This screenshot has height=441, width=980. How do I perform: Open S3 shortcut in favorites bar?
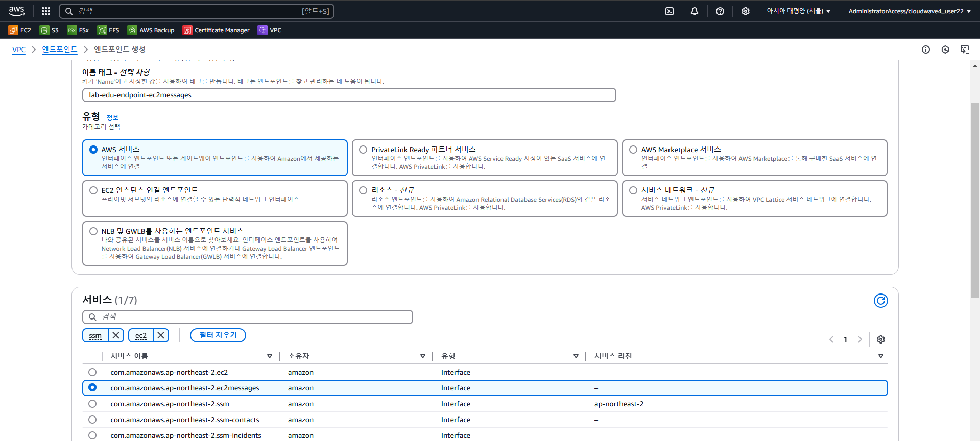[50, 30]
